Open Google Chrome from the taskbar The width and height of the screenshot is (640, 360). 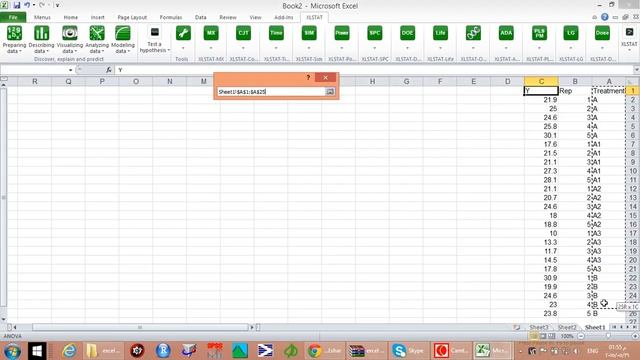pyautogui.click(x=325, y=351)
